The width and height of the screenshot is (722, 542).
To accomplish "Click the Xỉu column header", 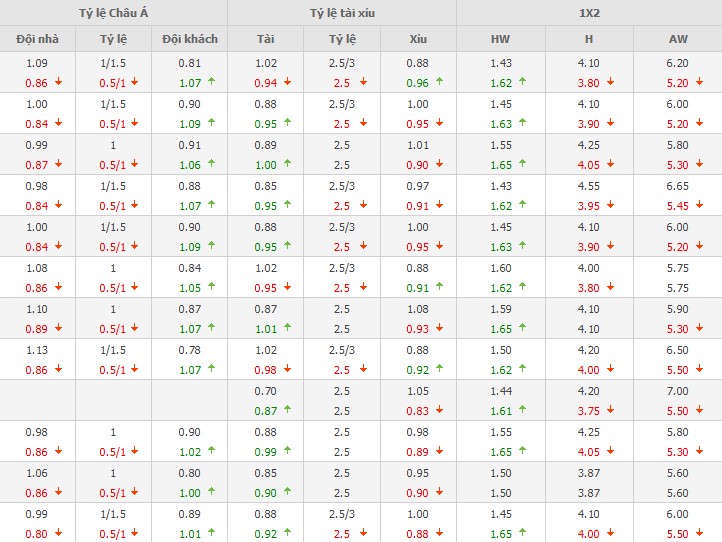I will [x=418, y=39].
